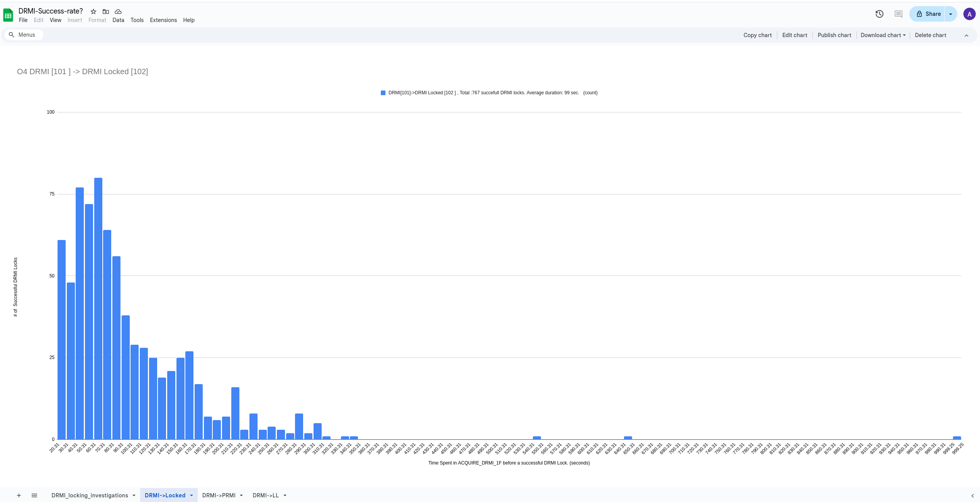980x502 pixels.
Task: Select the DRMI->LL sheet tab
Action: click(265, 495)
